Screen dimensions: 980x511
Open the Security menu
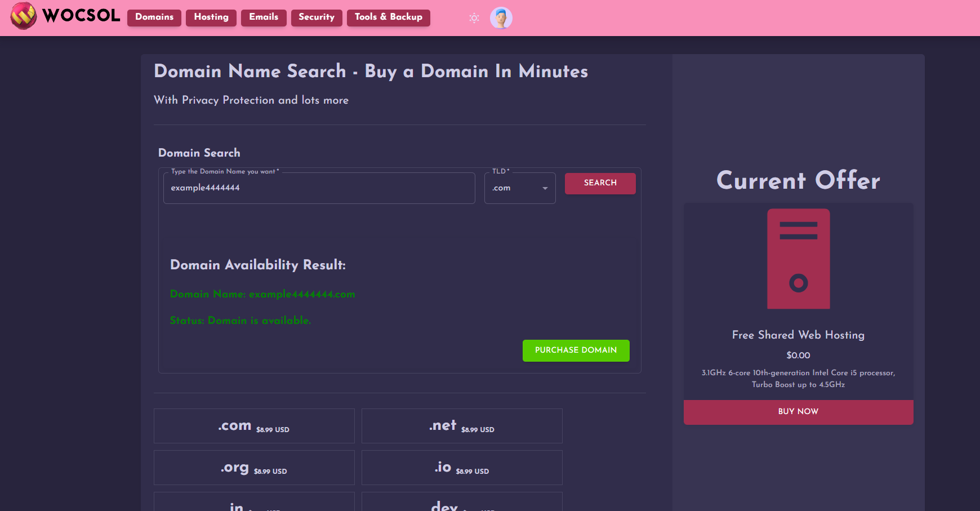(x=317, y=17)
